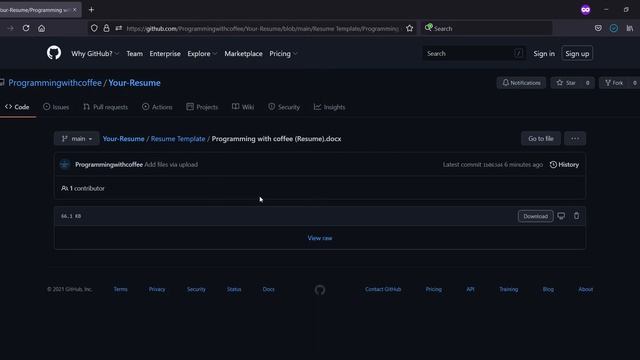Open the Contact GitHub footer link
The height and width of the screenshot is (360, 640).
coord(383,289)
